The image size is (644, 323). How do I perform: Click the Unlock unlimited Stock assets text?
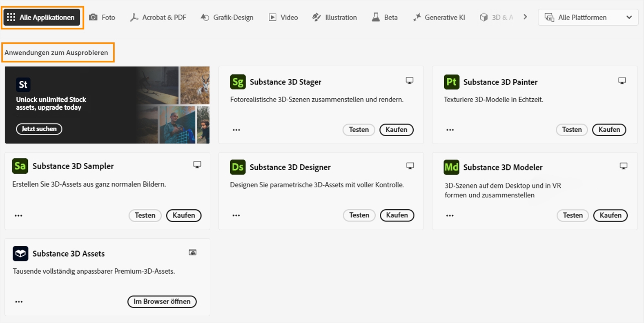coord(51,103)
